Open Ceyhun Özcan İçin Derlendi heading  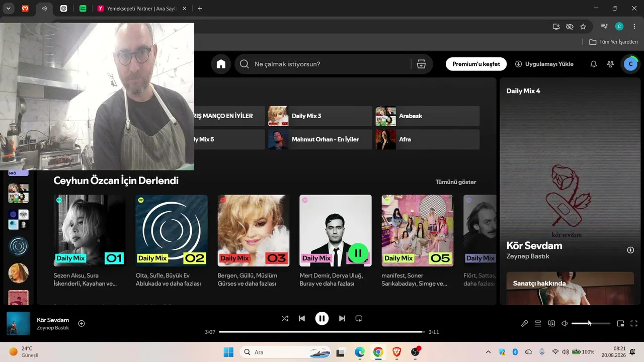coord(116,180)
